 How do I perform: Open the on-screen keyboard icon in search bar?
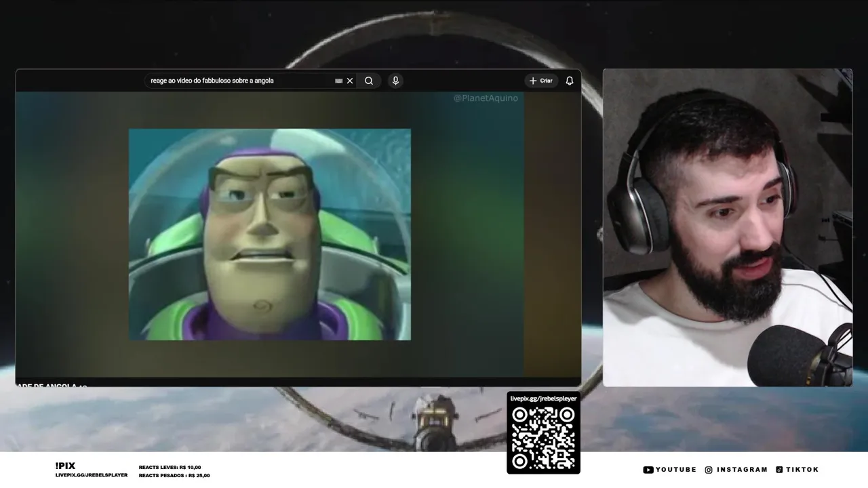pos(338,81)
